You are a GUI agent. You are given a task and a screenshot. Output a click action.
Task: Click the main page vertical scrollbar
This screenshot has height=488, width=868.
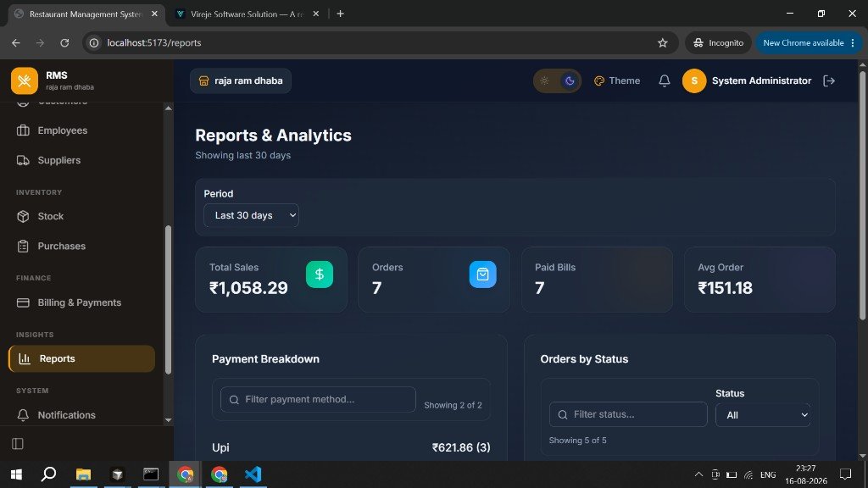pos(862,195)
